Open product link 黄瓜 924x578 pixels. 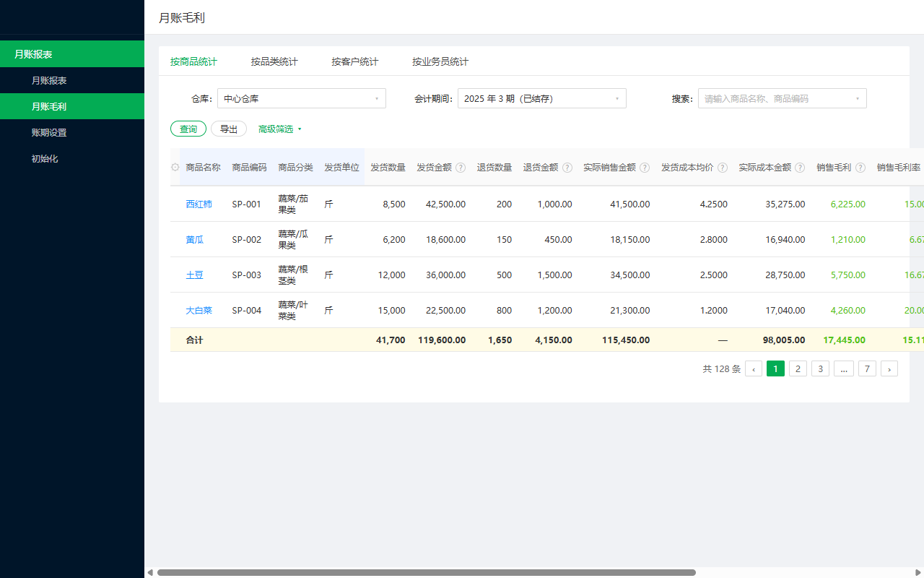[x=195, y=239]
